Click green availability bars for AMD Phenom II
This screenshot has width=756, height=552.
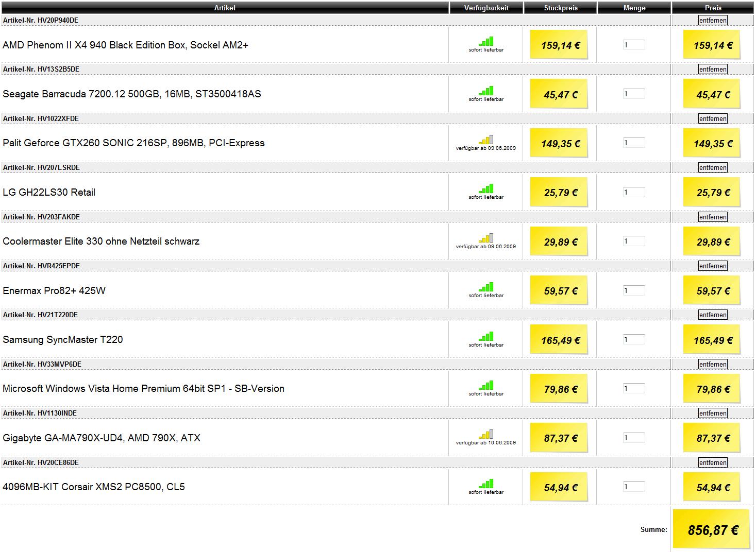486,41
